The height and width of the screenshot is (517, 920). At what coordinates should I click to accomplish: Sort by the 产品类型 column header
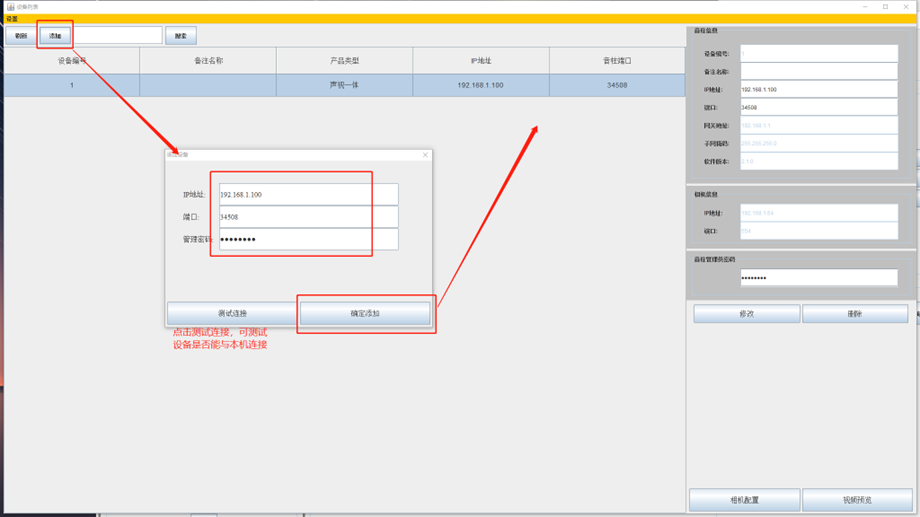[344, 61]
